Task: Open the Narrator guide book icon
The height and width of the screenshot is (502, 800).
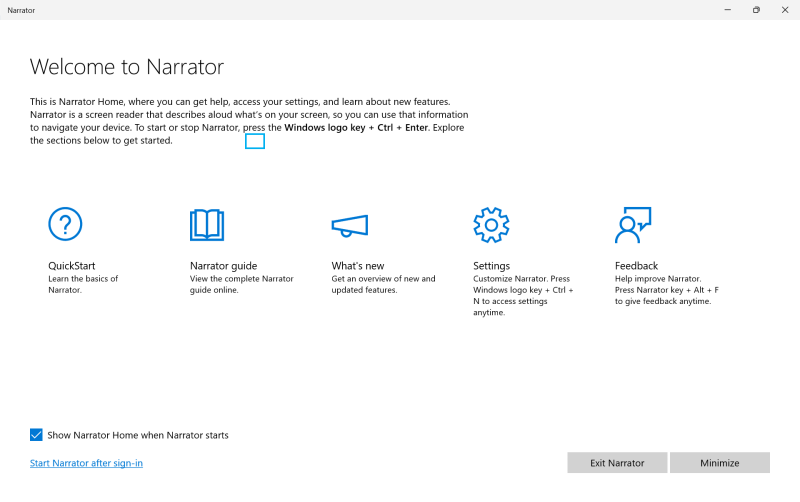Action: click(x=206, y=225)
